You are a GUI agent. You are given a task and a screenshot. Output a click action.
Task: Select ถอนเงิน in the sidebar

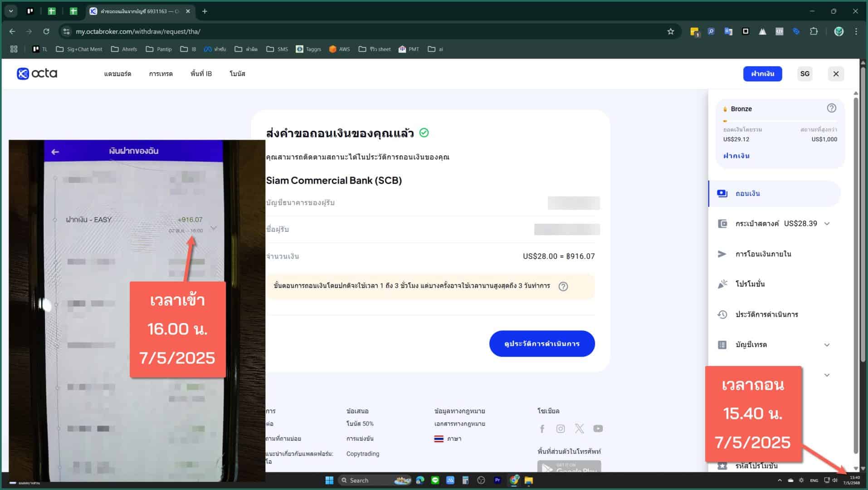pyautogui.click(x=775, y=193)
